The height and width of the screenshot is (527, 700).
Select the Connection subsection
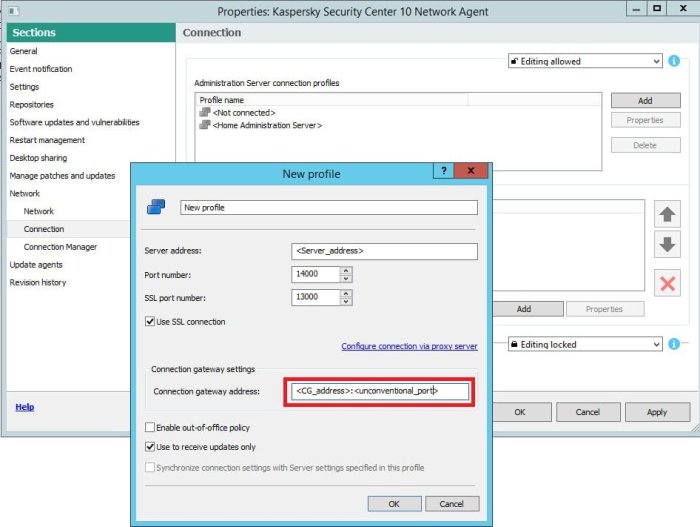tap(44, 229)
